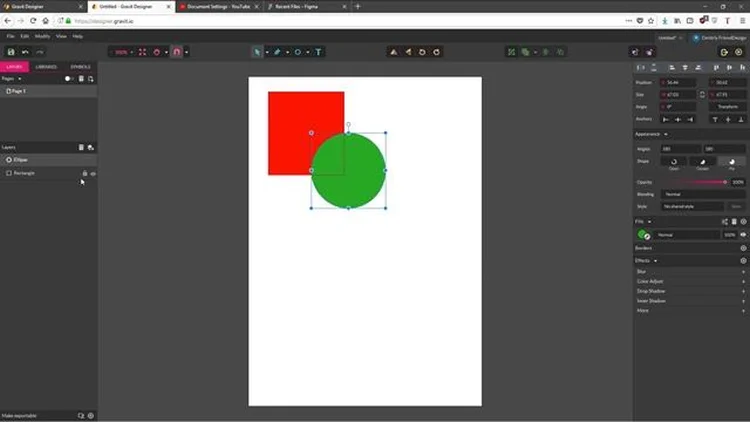Open the Help menu
The height and width of the screenshot is (422, 750).
[77, 36]
